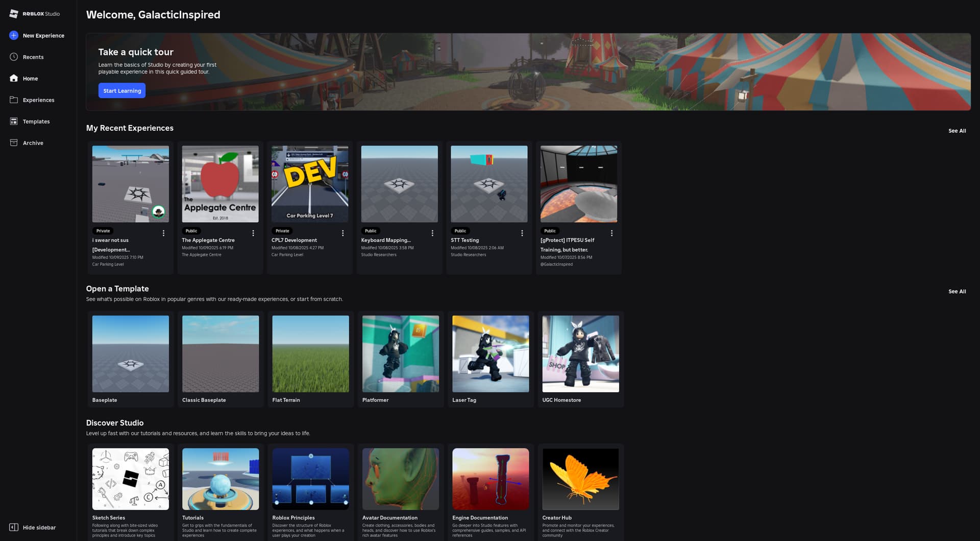
Task: Open the Experiences folder section
Action: (38, 100)
